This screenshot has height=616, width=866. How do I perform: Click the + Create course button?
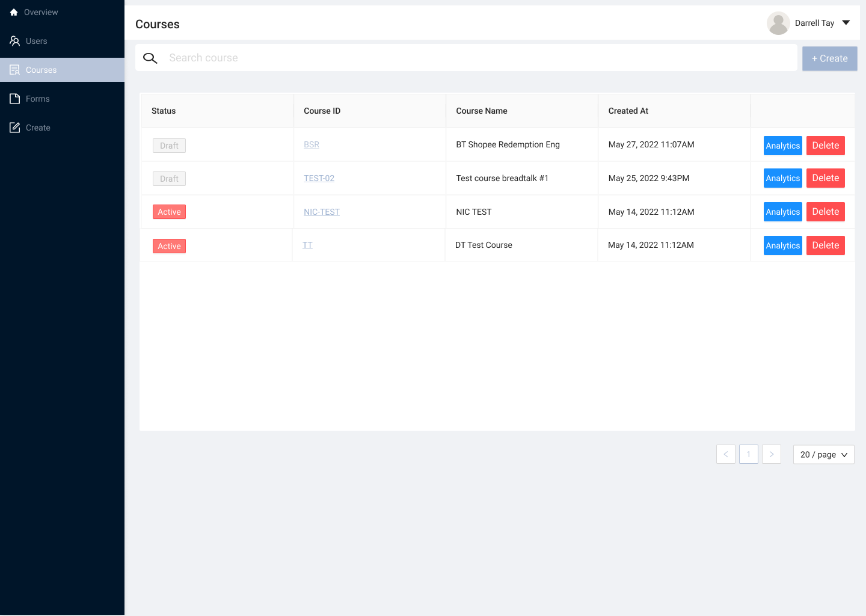(x=830, y=58)
